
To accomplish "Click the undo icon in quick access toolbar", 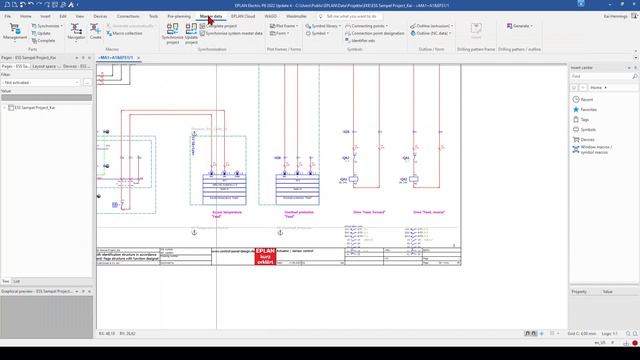I will click(x=31, y=5).
